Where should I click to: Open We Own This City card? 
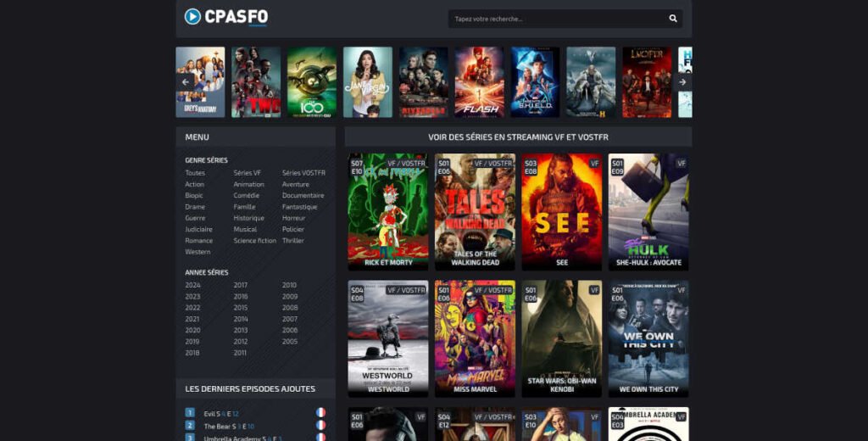(x=648, y=339)
